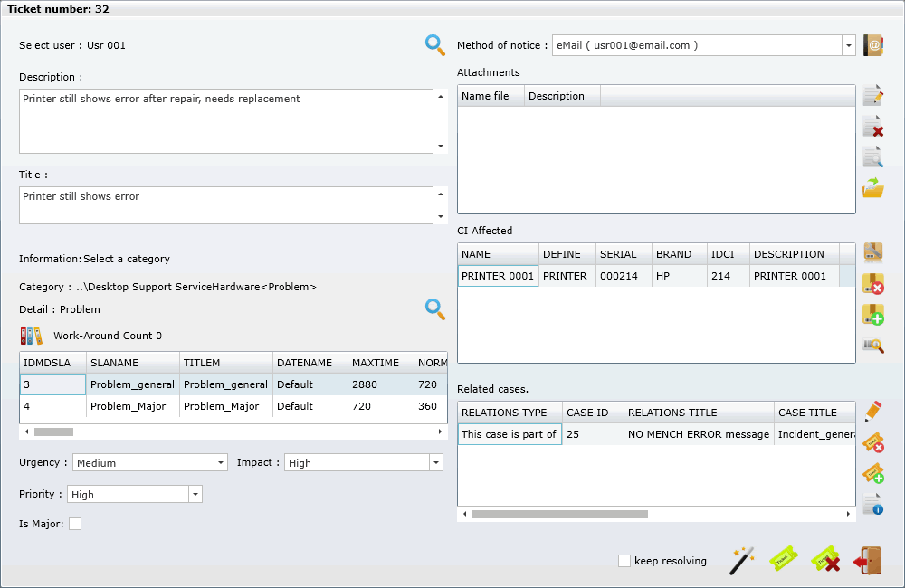905x588 pixels.
Task: Click the RELATIONS TYPE column header
Action: pos(510,413)
